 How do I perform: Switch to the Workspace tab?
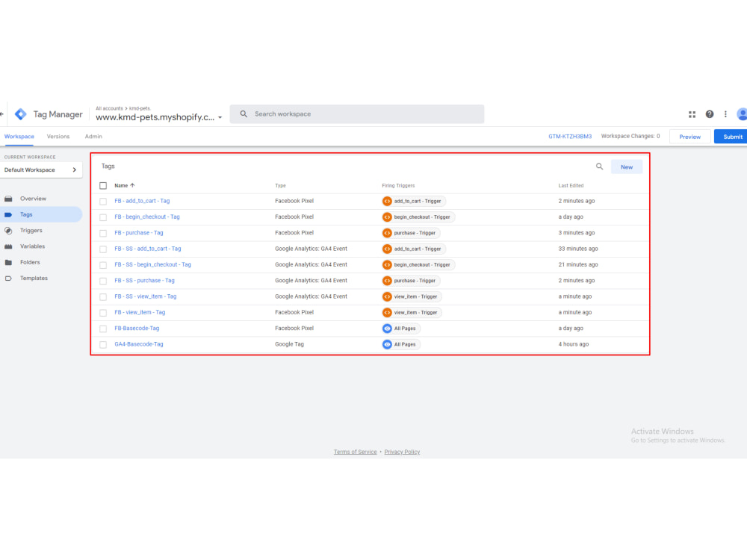point(19,137)
